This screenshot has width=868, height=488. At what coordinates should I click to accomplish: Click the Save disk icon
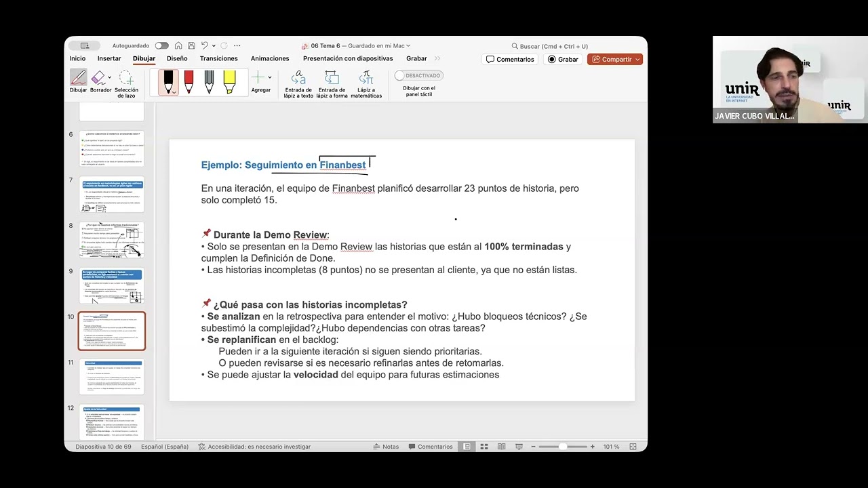(x=192, y=46)
